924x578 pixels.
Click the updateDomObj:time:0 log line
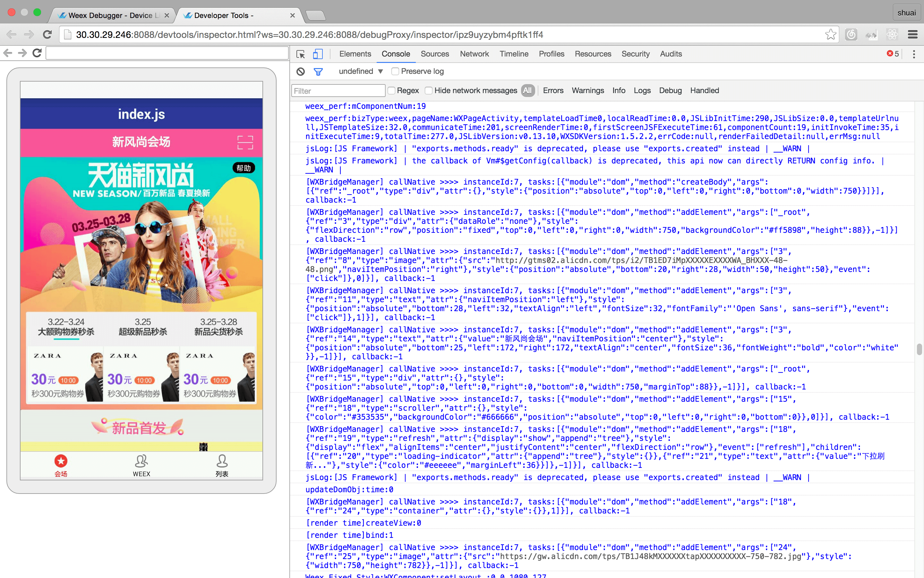coord(349,490)
